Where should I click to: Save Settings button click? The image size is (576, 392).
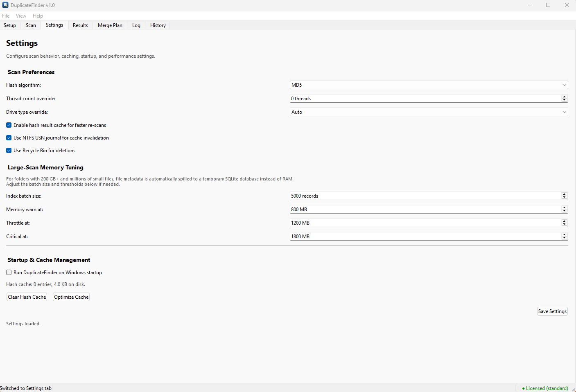coord(552,311)
